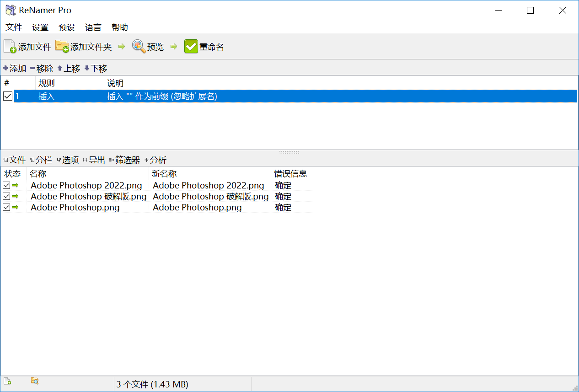Add a new rule with 添加

pos(15,69)
